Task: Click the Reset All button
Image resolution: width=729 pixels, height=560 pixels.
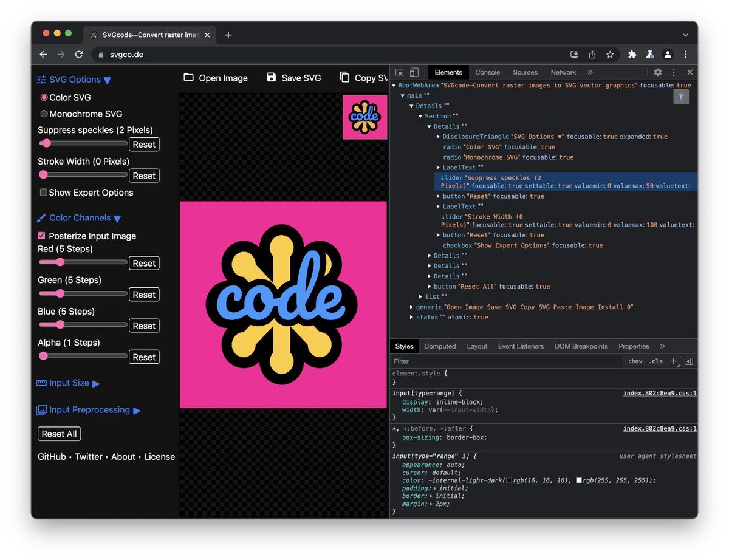Action: click(x=59, y=434)
